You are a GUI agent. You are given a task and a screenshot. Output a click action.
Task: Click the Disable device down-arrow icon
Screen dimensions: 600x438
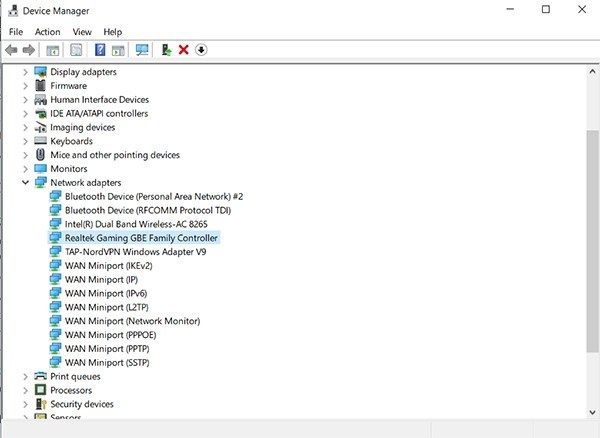pyautogui.click(x=200, y=50)
